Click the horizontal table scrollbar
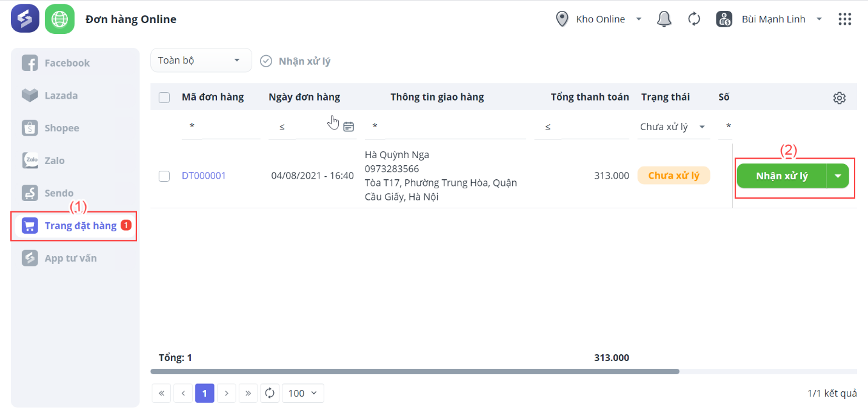This screenshot has width=868, height=413. (x=415, y=371)
